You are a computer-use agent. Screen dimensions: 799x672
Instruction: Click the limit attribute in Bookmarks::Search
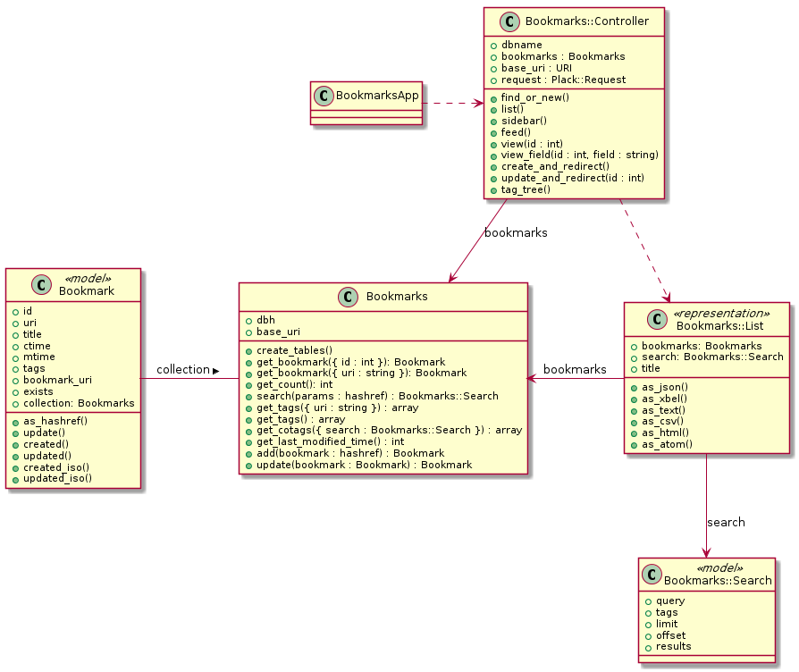[x=667, y=624]
